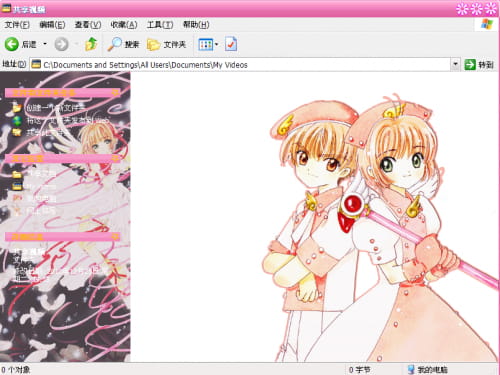Open the 工具(T) menu
500x375 pixels.
pos(160,25)
